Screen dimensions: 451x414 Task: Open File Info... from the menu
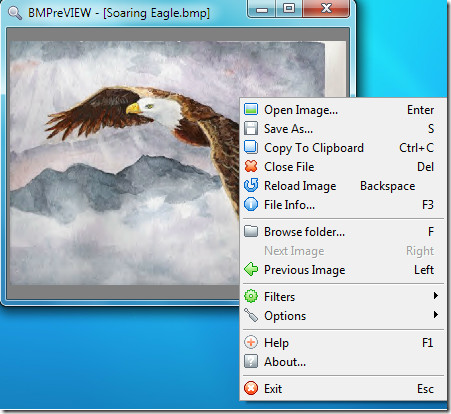(x=343, y=205)
